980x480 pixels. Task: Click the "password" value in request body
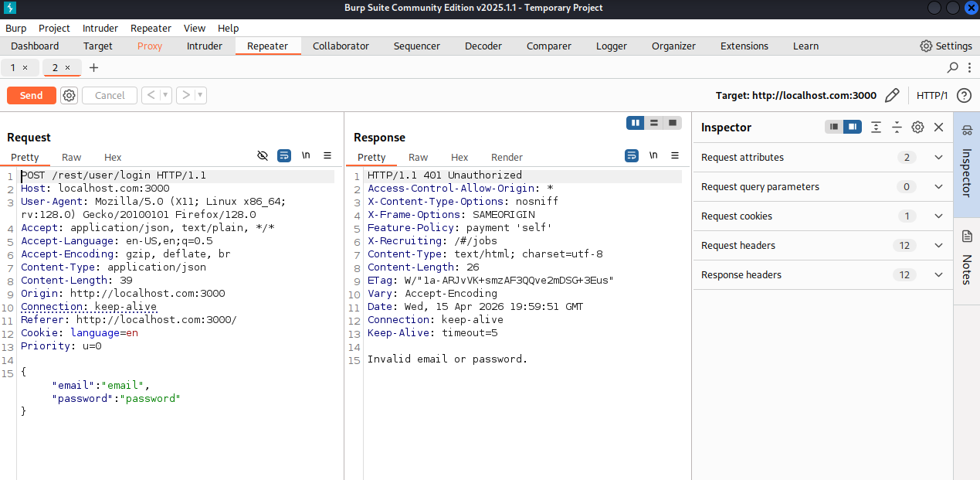pyautogui.click(x=149, y=398)
